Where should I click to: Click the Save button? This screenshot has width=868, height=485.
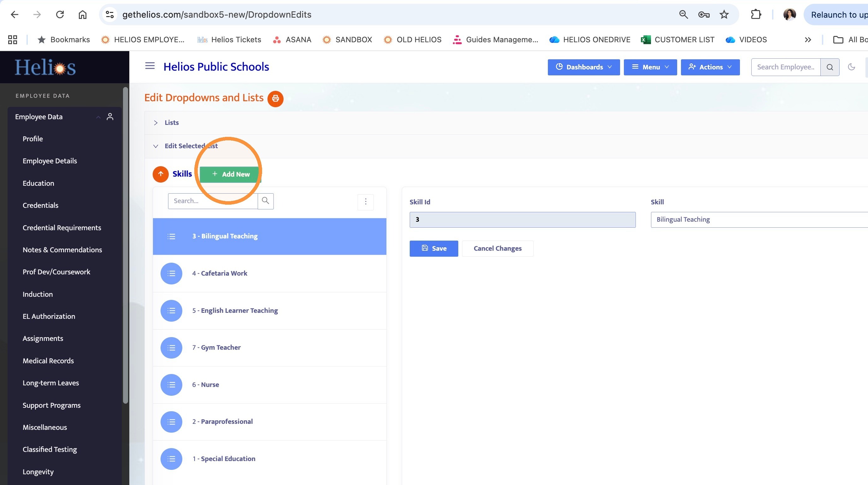[x=434, y=248]
